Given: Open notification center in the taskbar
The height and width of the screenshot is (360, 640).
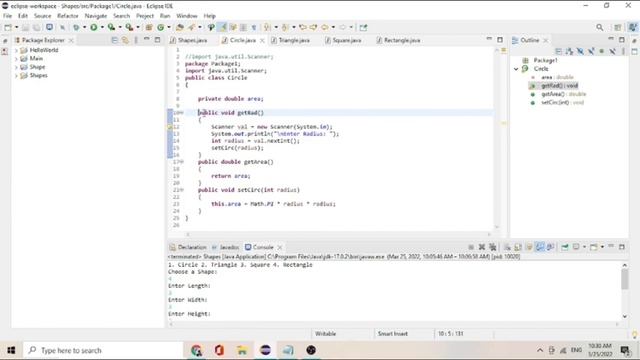Looking at the screenshot, I should pyautogui.click(x=625, y=350).
